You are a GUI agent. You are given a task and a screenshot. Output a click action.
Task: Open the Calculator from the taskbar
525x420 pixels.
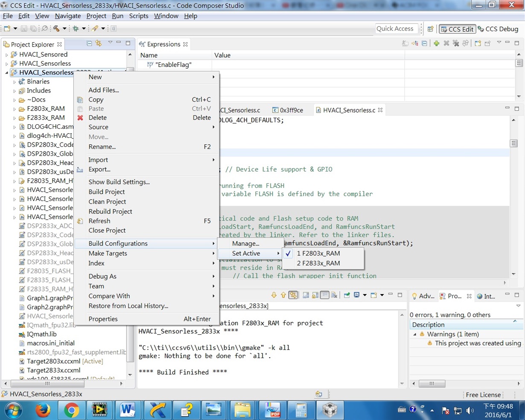coord(301,410)
